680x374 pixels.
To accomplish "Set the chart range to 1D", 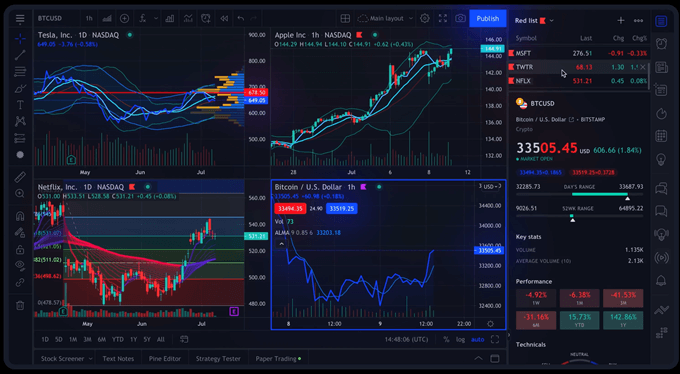I will [45, 340].
